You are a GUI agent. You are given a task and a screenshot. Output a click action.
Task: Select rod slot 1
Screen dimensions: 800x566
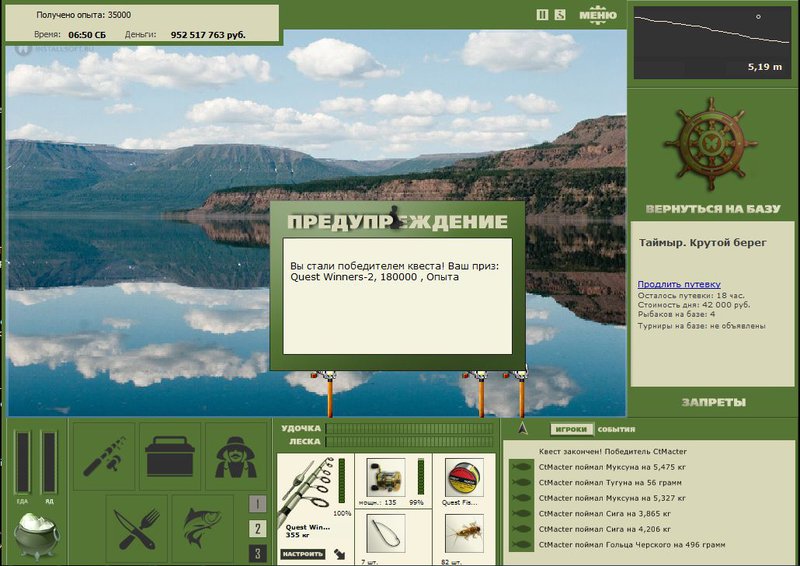[257, 504]
